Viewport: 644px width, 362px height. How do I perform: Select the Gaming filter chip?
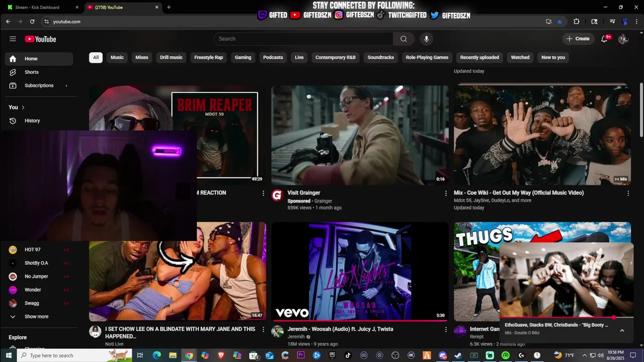click(243, 57)
